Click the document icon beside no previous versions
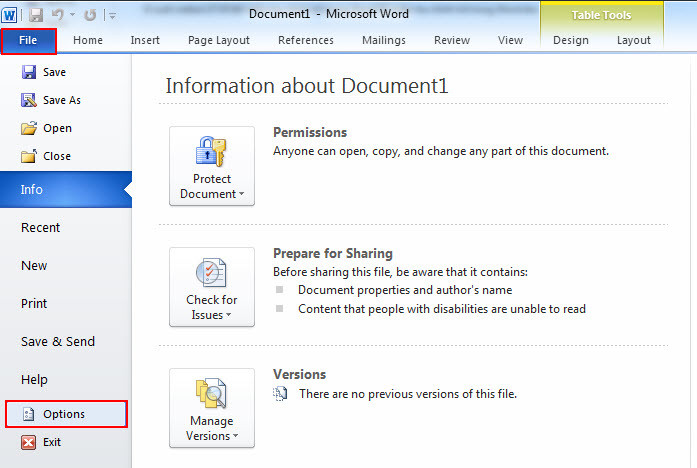Viewport: 697px width, 468px height. click(x=280, y=394)
